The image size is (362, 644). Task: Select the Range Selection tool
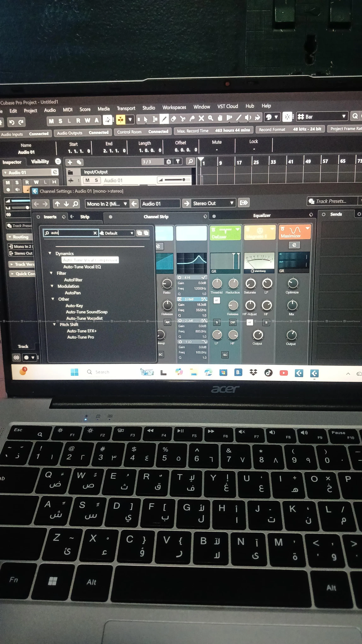(155, 119)
